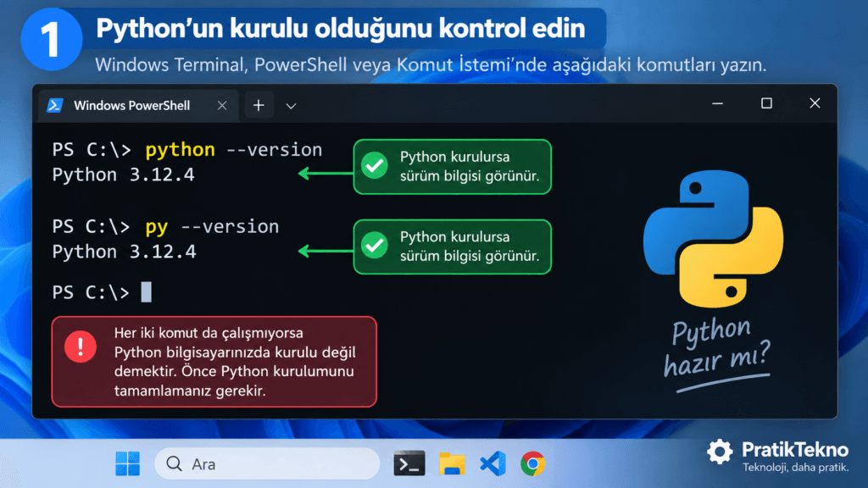
Task: Close the PowerShell window
Action: tap(815, 103)
